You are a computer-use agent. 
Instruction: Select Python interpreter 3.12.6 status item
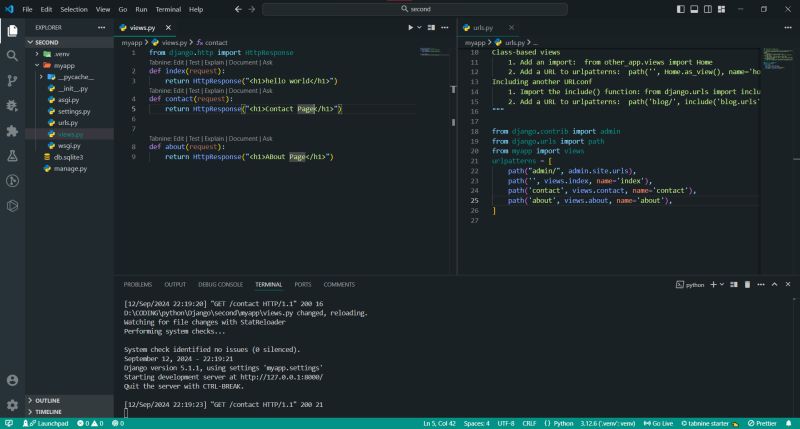[x=608, y=423]
